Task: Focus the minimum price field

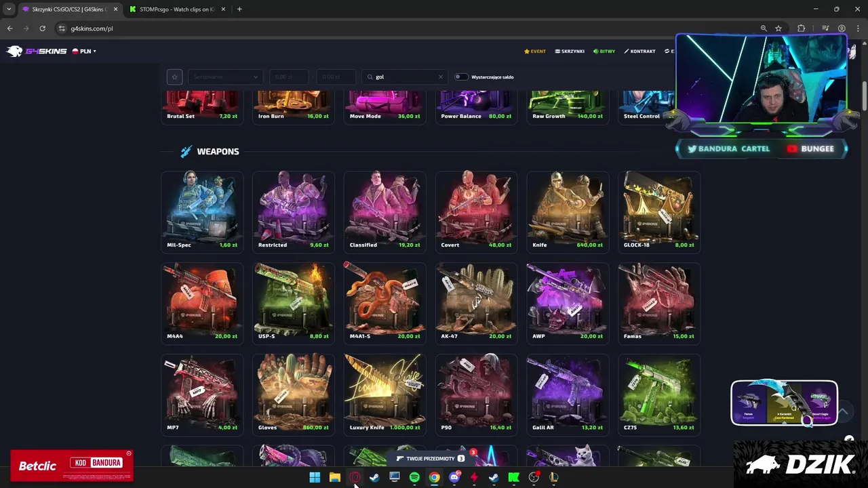Action: (x=289, y=77)
